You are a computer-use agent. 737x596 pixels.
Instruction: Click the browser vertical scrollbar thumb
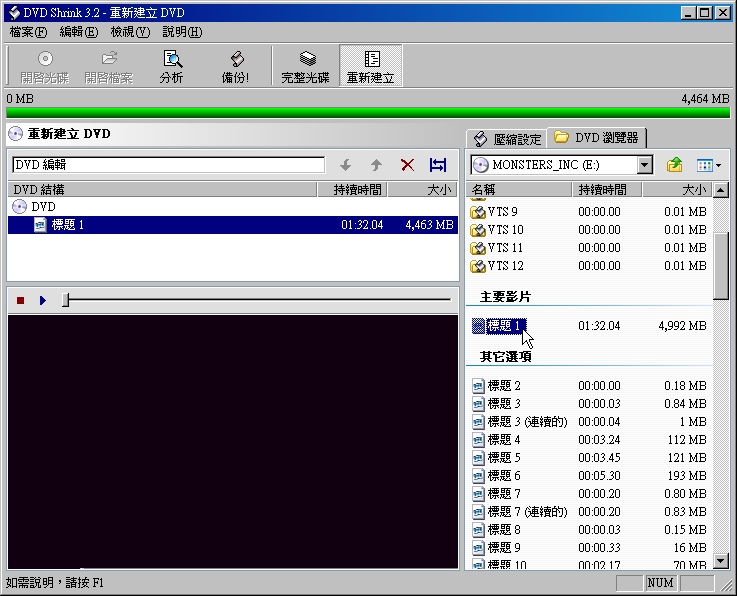click(x=721, y=266)
